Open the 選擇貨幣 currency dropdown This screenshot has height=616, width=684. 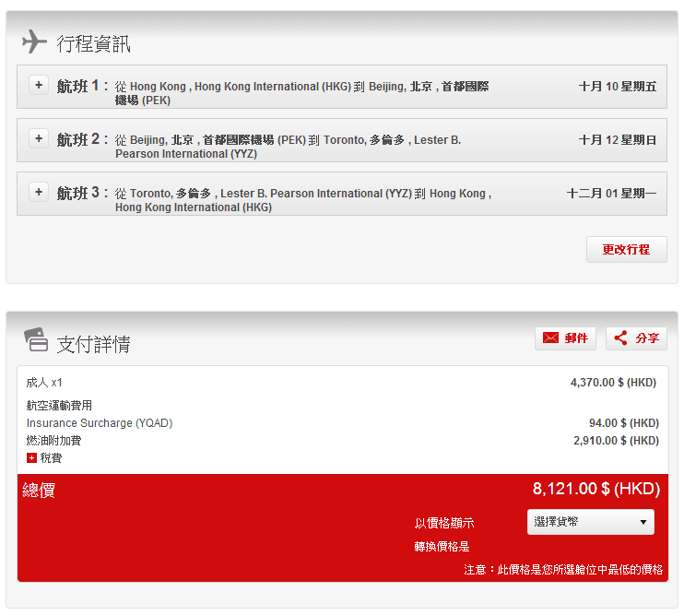pyautogui.click(x=590, y=522)
